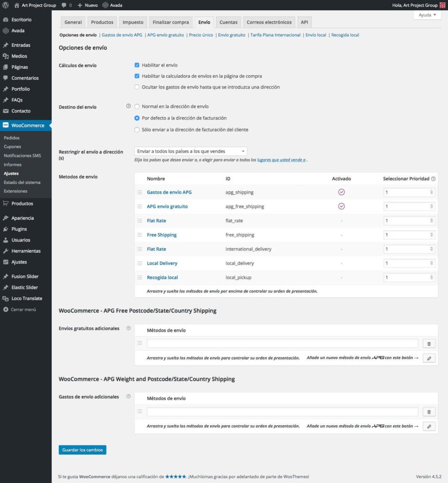The width and height of the screenshot is (448, 483).
Task: Uncheck Habilitar el envío checkbox
Action: 137,65
